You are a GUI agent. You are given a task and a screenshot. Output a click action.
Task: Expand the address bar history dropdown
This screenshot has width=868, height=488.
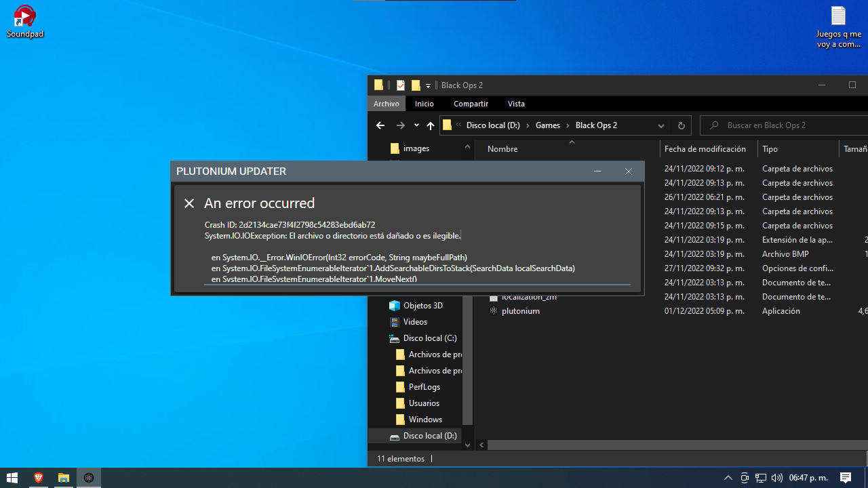point(660,125)
